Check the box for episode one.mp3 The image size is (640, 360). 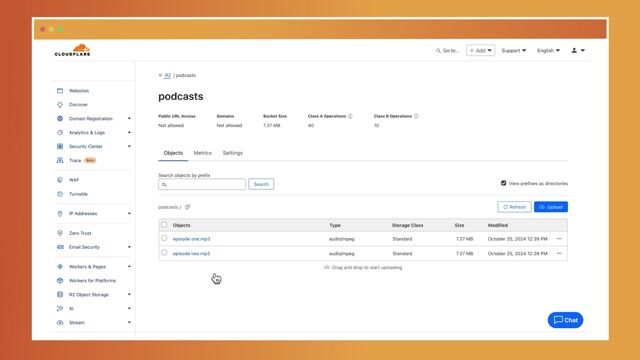164,238
